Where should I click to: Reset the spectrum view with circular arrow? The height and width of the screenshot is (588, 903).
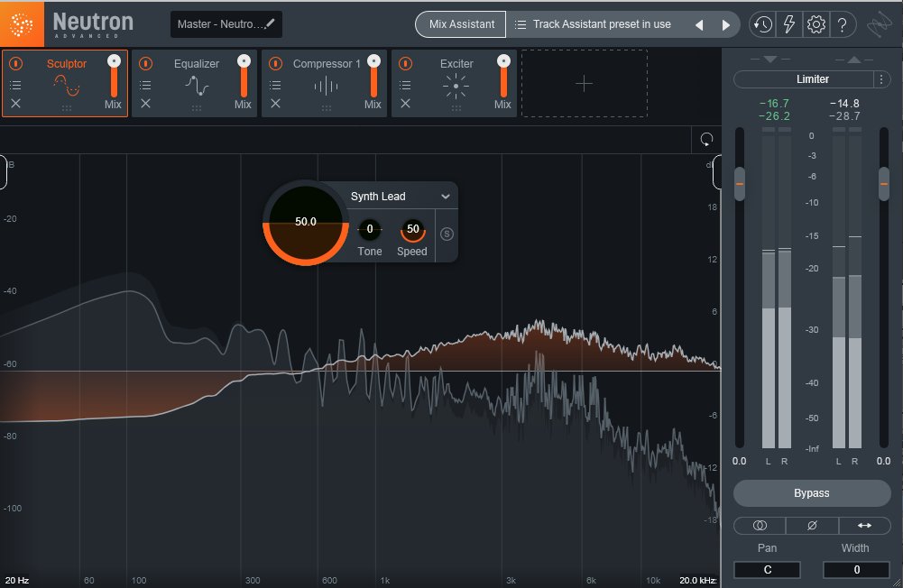pos(706,140)
